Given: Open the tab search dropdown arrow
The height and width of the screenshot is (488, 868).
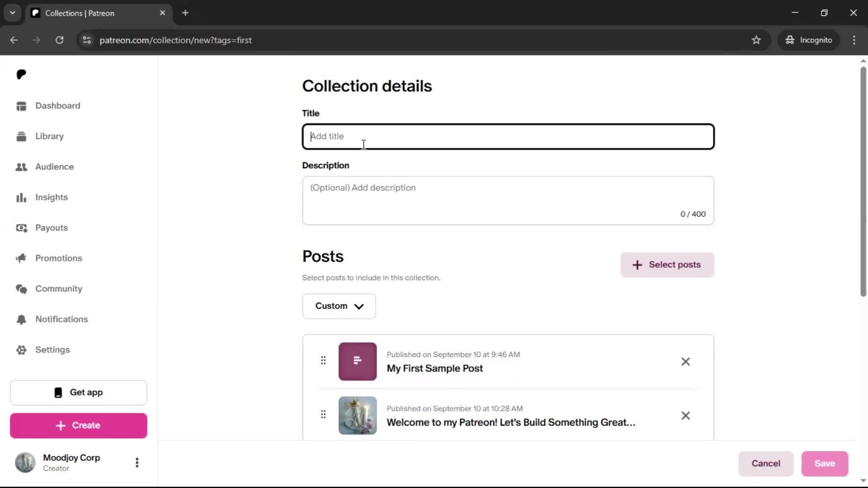Looking at the screenshot, I should pyautogui.click(x=13, y=13).
